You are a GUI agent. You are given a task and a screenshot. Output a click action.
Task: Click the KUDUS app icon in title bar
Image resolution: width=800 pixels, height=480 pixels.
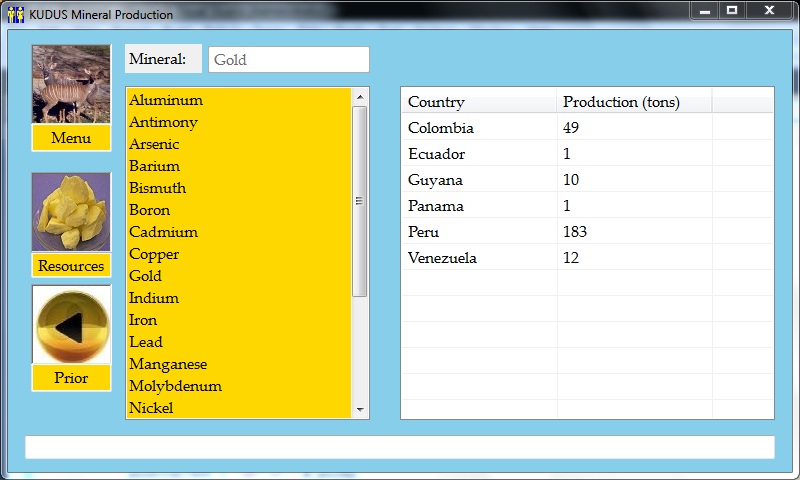point(15,15)
